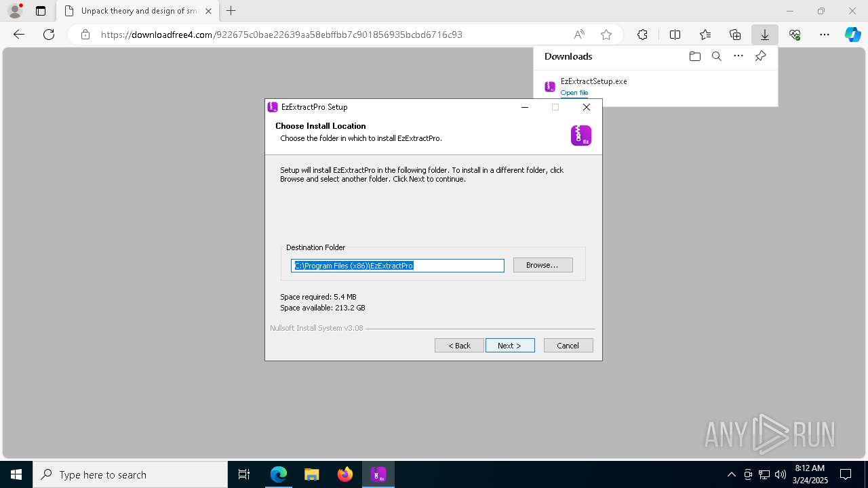The width and height of the screenshot is (868, 488).
Task: Open more options in Downloads panel
Action: point(738,56)
